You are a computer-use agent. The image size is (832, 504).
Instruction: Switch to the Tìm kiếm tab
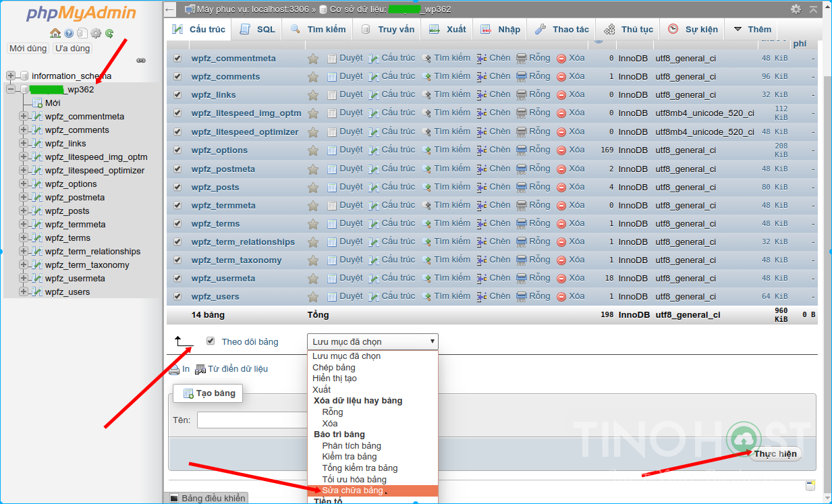pos(318,29)
